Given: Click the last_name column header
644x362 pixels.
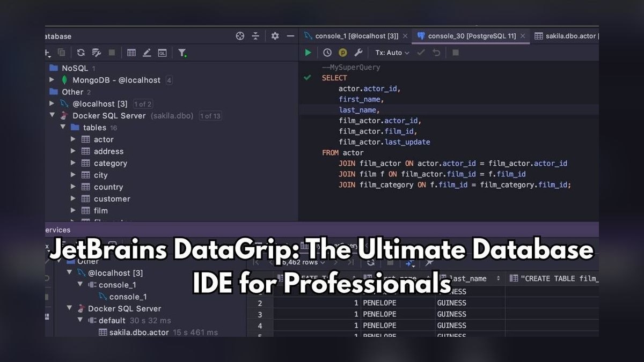Looking at the screenshot, I should (470, 278).
